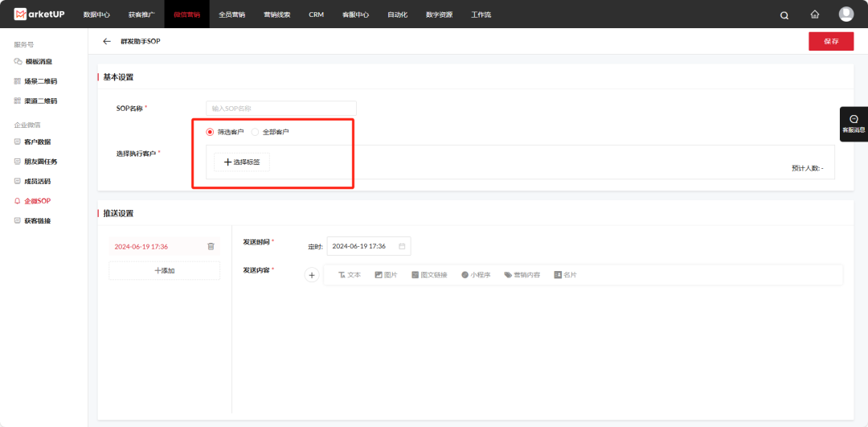The height and width of the screenshot is (427, 868).
Task: Open 选择标签 tag selector
Action: (242, 162)
